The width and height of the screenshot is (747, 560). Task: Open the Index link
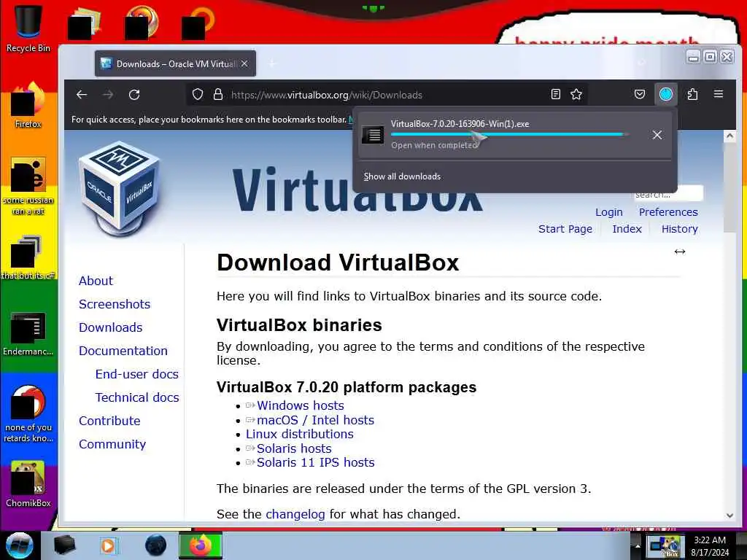[x=627, y=229]
